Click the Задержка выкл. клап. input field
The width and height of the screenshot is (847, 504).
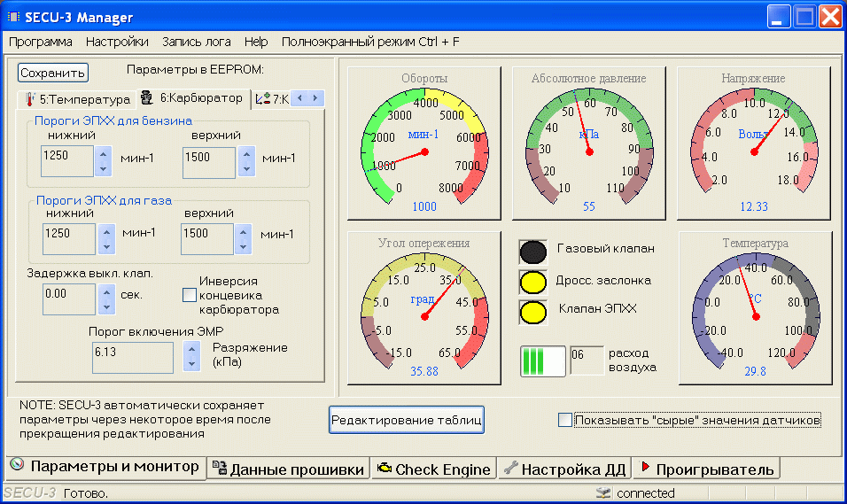(x=69, y=299)
